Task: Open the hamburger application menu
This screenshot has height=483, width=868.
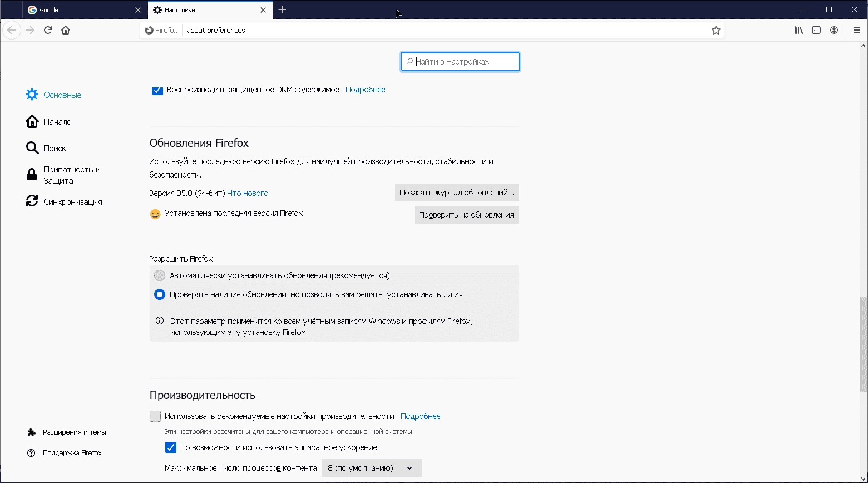Action: (x=856, y=30)
